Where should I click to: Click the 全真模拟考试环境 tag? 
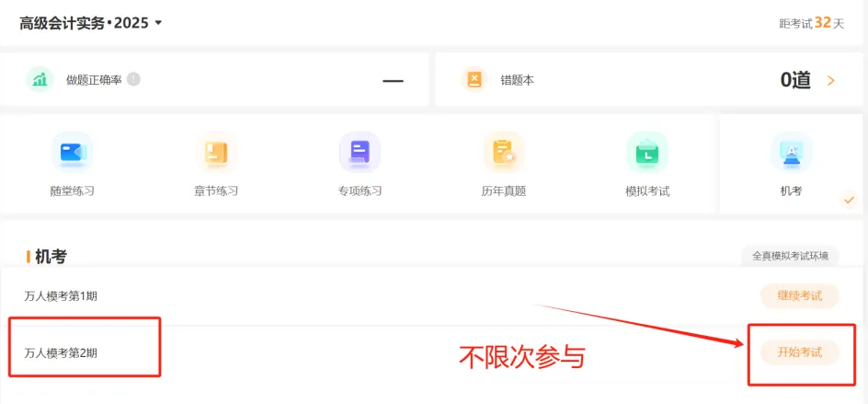click(x=791, y=256)
